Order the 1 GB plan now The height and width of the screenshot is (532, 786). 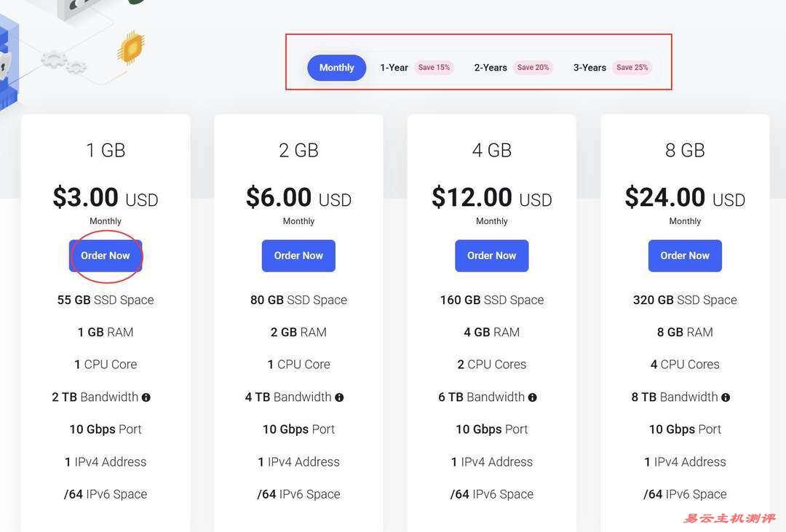pos(106,255)
